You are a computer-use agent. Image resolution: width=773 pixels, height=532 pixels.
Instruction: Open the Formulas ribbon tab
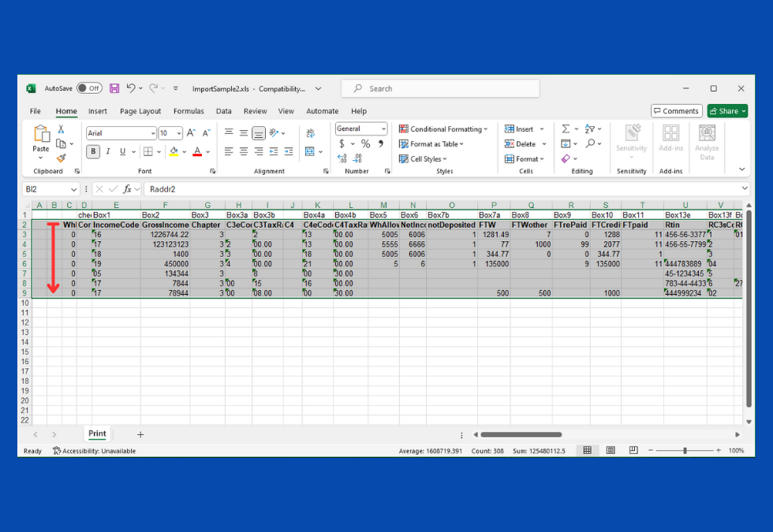click(x=189, y=111)
